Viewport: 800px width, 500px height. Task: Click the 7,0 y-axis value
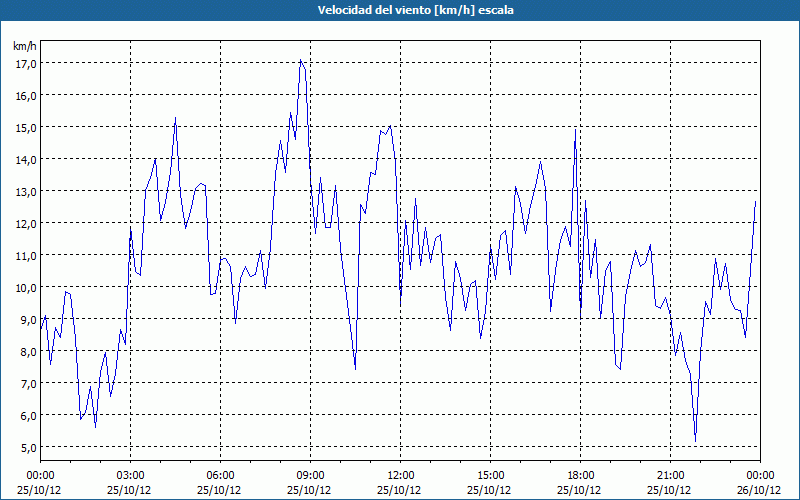pyautogui.click(x=28, y=383)
